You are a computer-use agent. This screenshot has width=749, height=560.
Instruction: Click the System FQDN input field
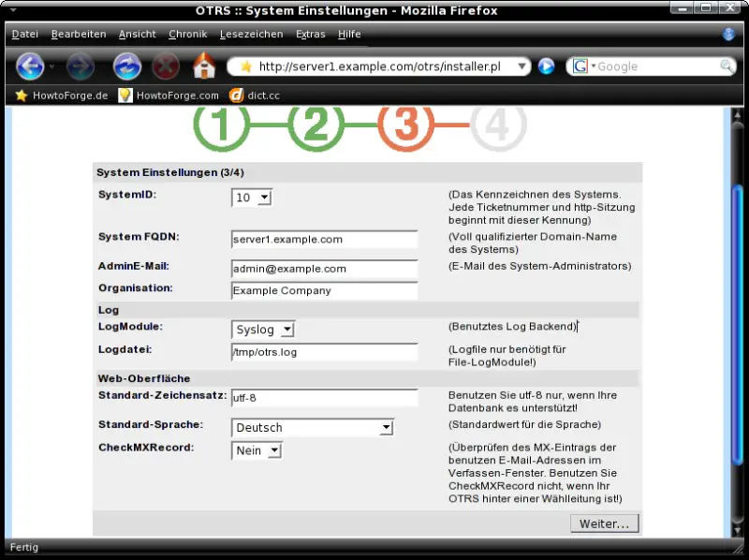[x=324, y=240]
